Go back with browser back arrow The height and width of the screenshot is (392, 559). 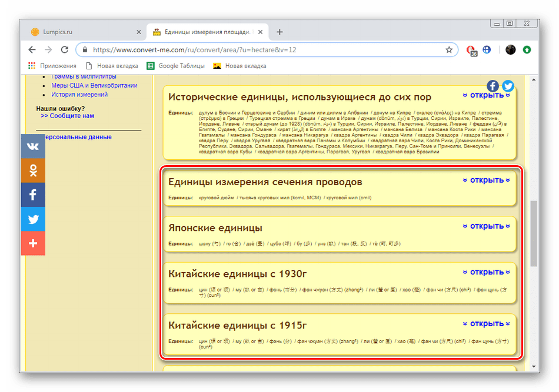(x=32, y=50)
